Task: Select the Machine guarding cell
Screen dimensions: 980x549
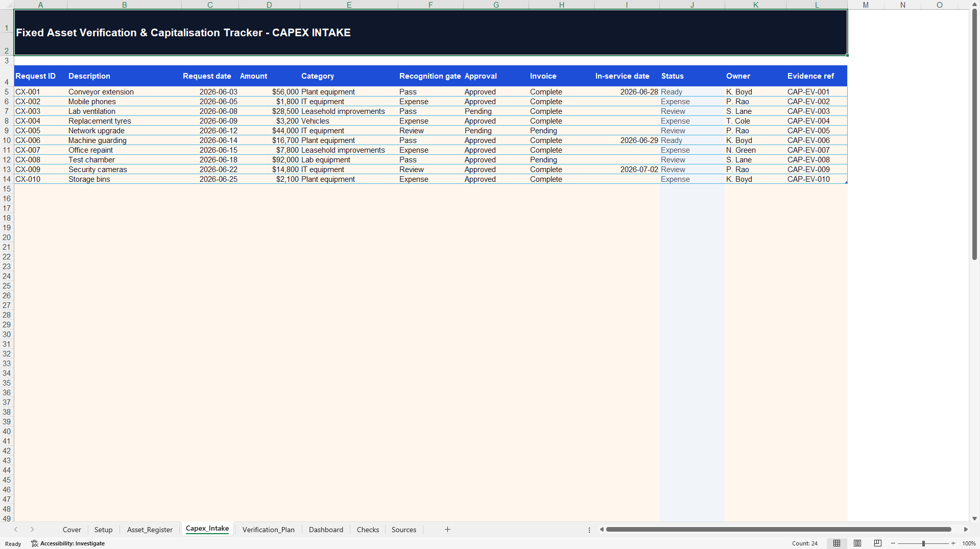Action: point(124,140)
